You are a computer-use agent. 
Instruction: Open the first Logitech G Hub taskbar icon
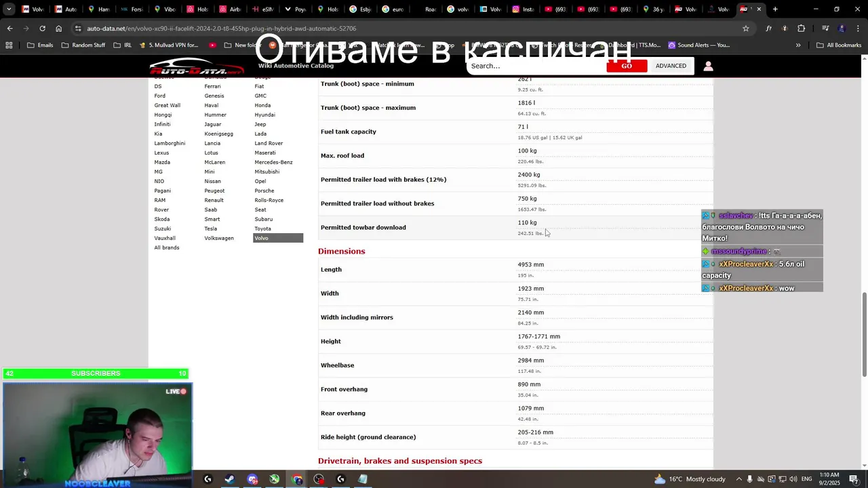point(208,479)
